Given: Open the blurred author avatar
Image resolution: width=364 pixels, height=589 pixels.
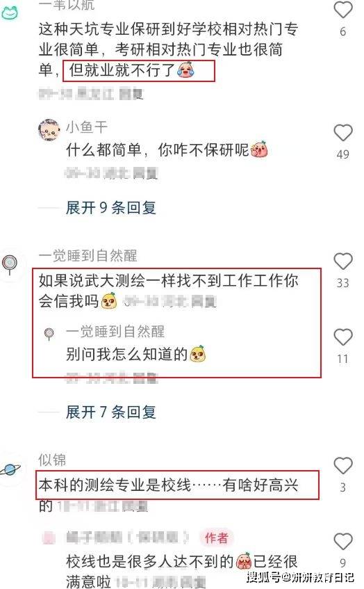Looking at the screenshot, I should pos(49,538).
